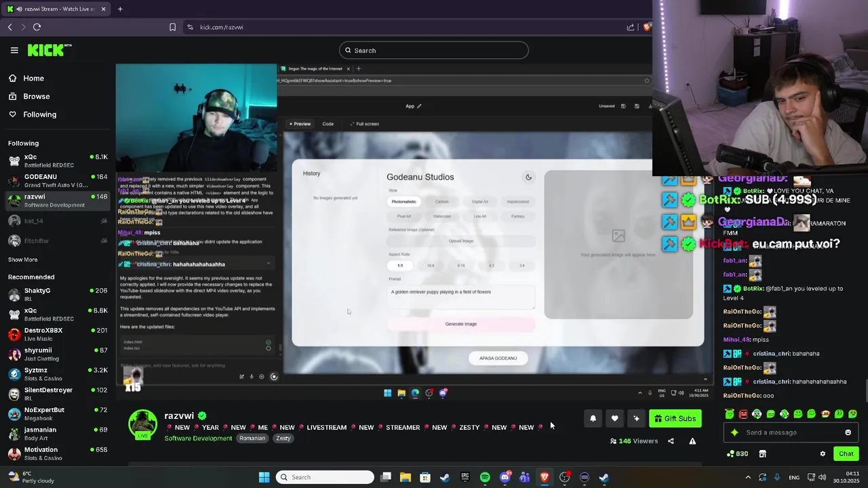Click the green Chat send button
Image resolution: width=868 pixels, height=488 pixels.
click(x=846, y=454)
